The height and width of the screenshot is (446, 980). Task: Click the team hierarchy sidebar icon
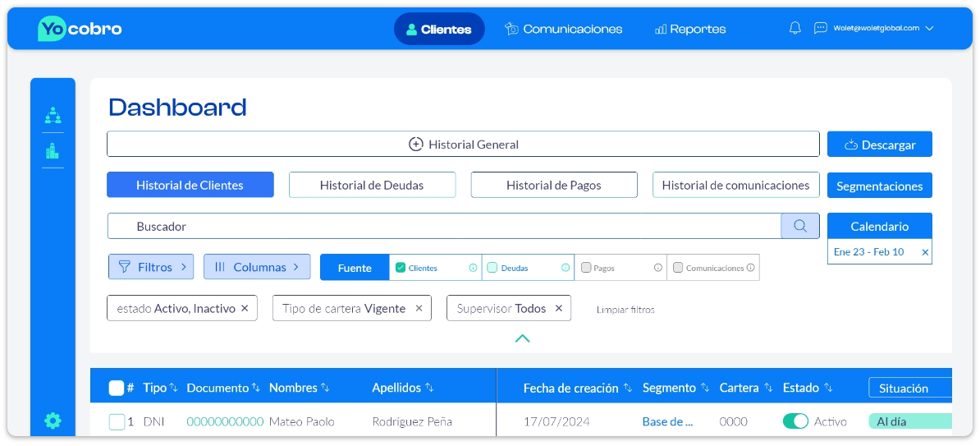(x=53, y=116)
